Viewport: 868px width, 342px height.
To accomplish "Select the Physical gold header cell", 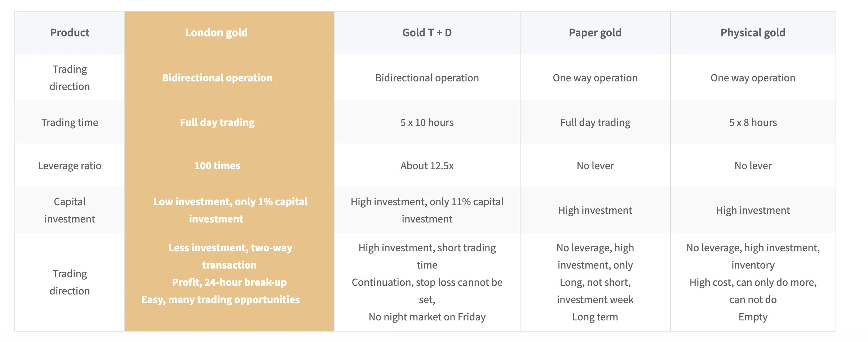I will coord(753,33).
